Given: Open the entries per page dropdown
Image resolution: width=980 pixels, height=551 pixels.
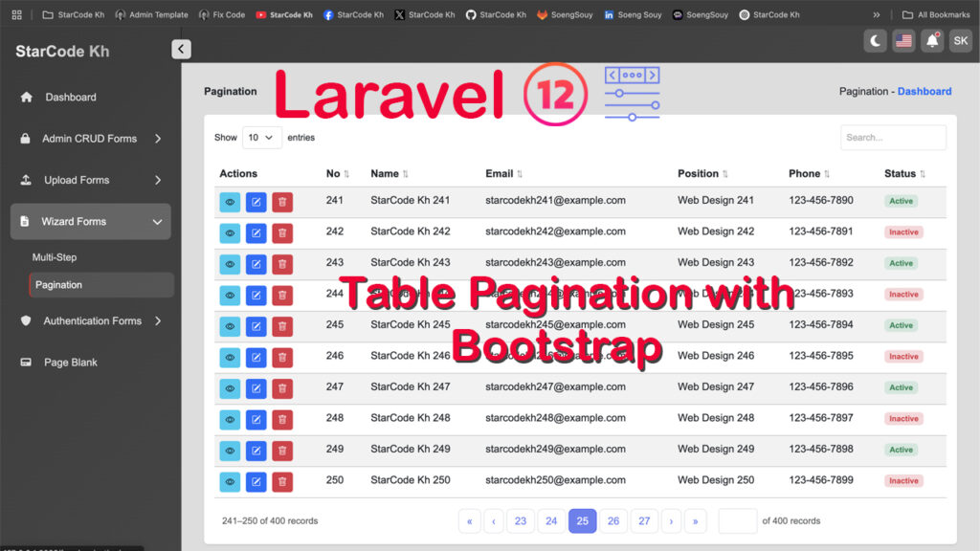Looking at the screenshot, I should [x=261, y=138].
